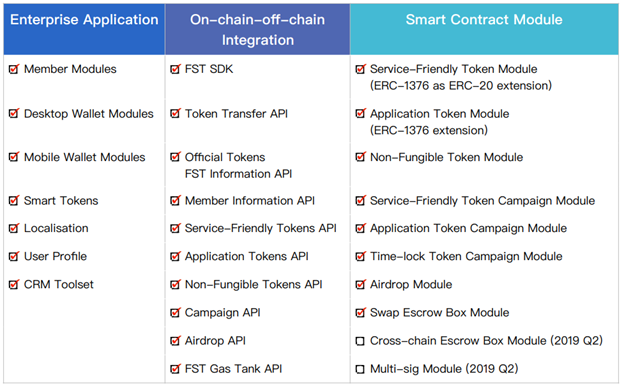Image resolution: width=624 pixels, height=388 pixels.
Task: Toggle the Token Transfer API checkbox
Action: coord(175,114)
